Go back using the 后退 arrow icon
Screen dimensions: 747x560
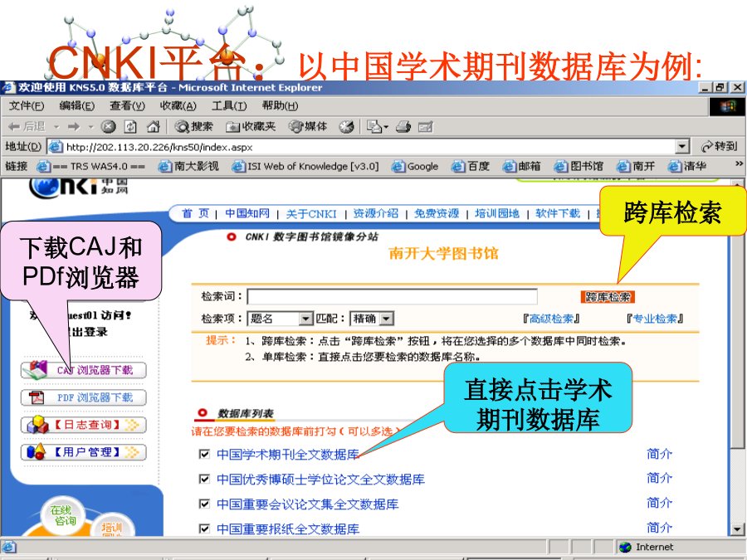click(14, 127)
